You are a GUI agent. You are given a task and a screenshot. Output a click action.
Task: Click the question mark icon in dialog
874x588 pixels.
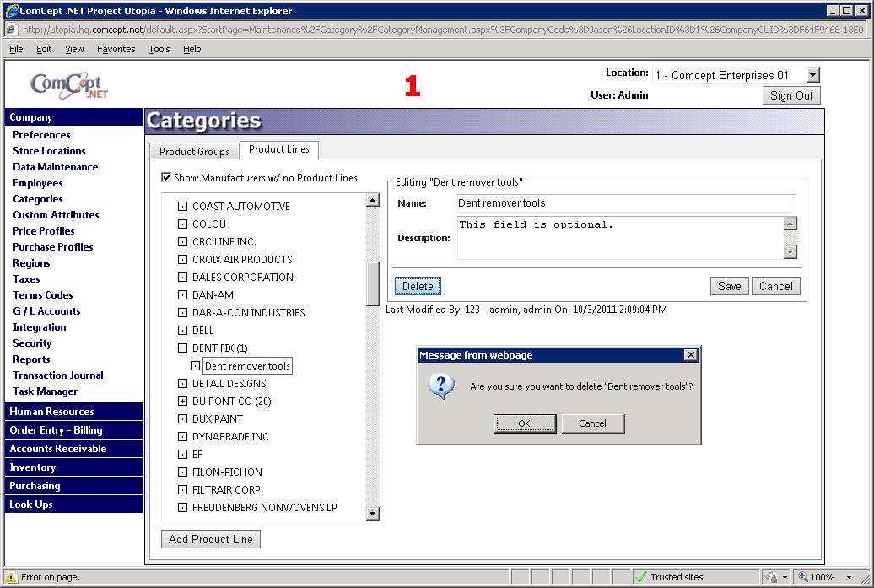click(x=441, y=386)
